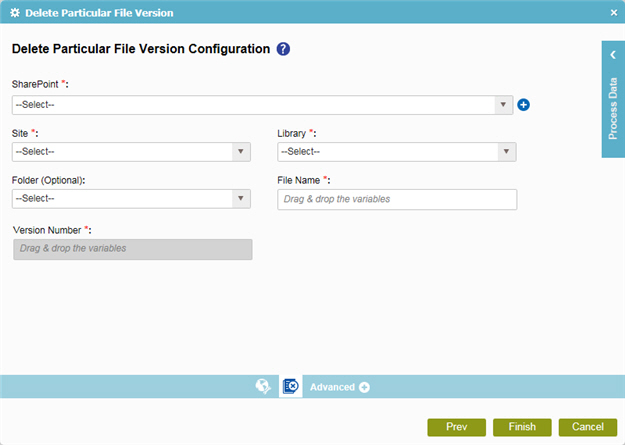The width and height of the screenshot is (625, 445).
Task: Click the Library field label
Action: pos(297,134)
